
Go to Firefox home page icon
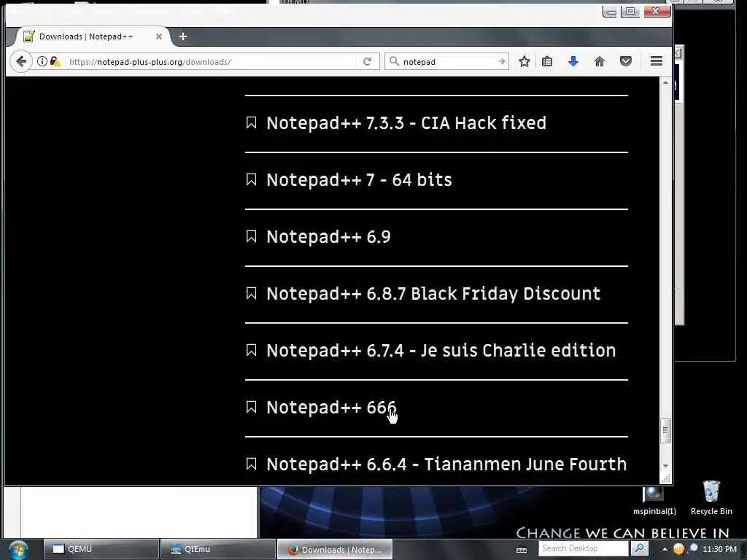click(600, 61)
